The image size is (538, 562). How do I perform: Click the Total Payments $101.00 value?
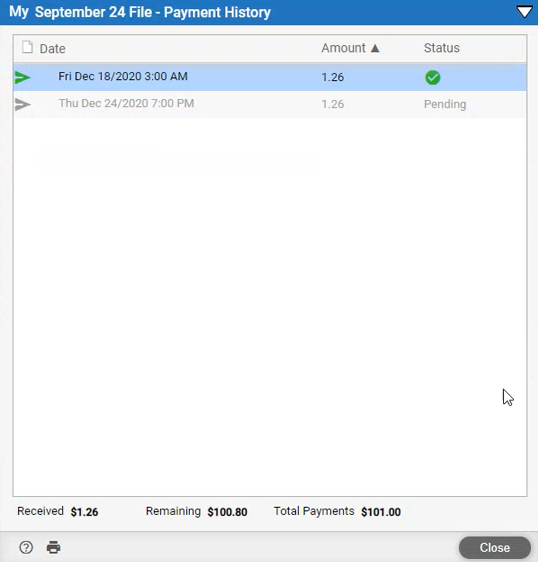381,512
